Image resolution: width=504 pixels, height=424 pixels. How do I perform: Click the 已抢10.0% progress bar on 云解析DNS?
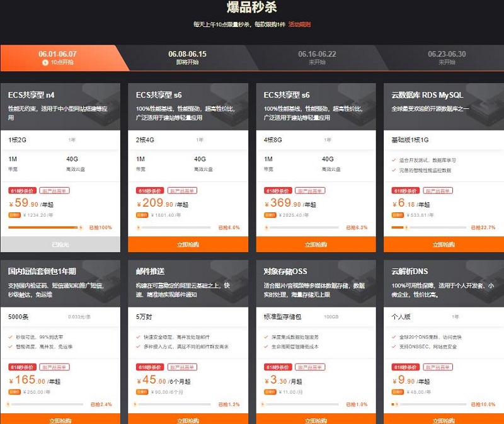point(429,404)
